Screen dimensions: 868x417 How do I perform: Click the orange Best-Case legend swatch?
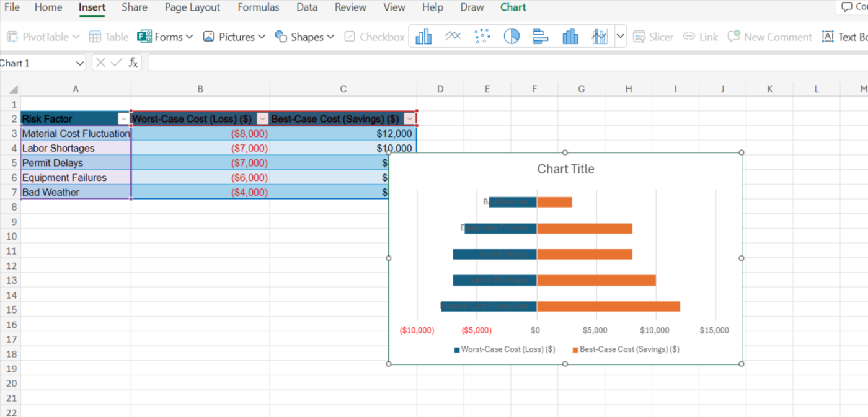575,350
